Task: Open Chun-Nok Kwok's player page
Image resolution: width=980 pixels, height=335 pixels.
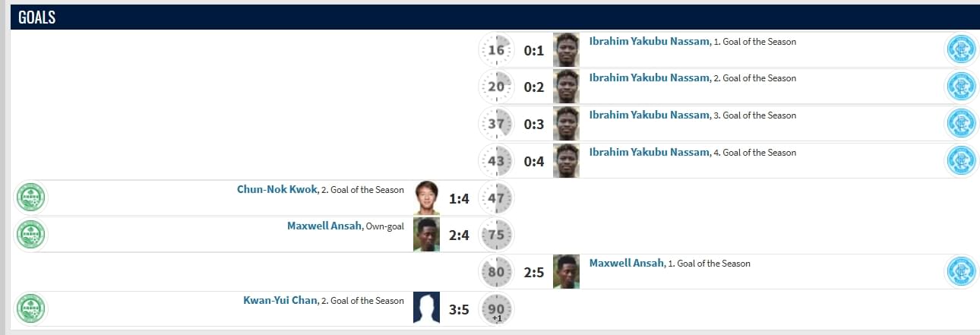Action: tap(277, 190)
